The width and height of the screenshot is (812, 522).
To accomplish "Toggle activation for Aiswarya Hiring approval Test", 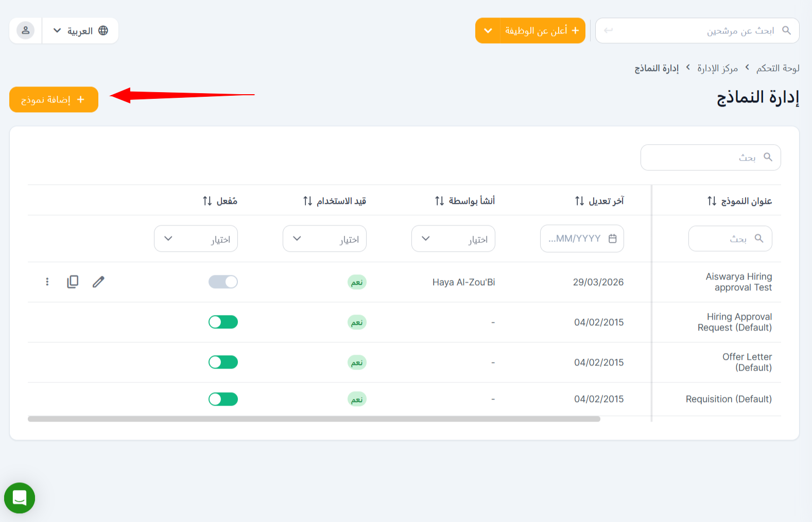I will (x=223, y=282).
